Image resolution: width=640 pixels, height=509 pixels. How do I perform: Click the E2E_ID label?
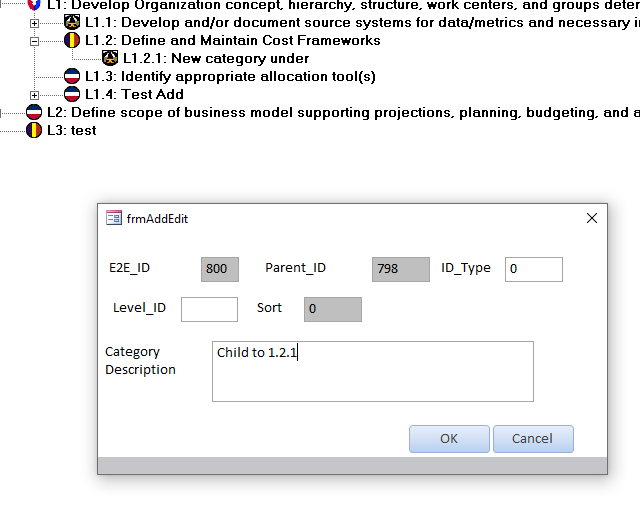(x=130, y=268)
